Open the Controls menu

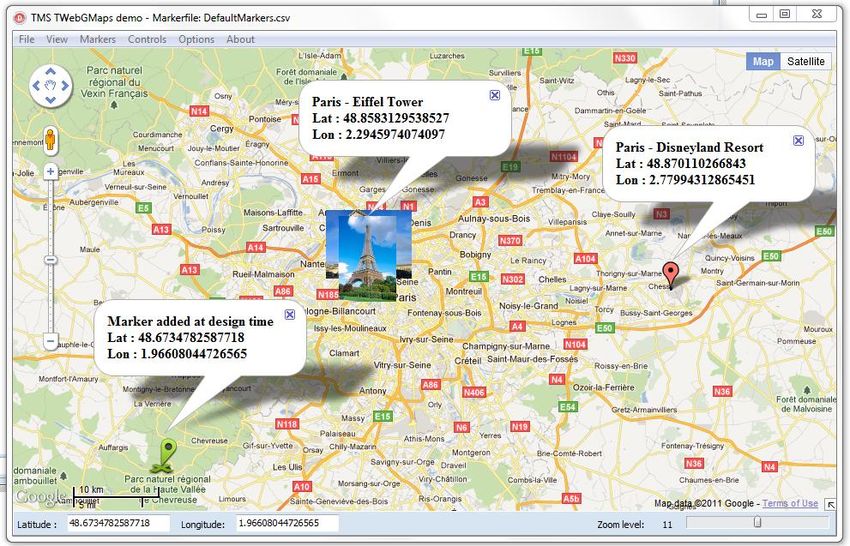(x=147, y=39)
